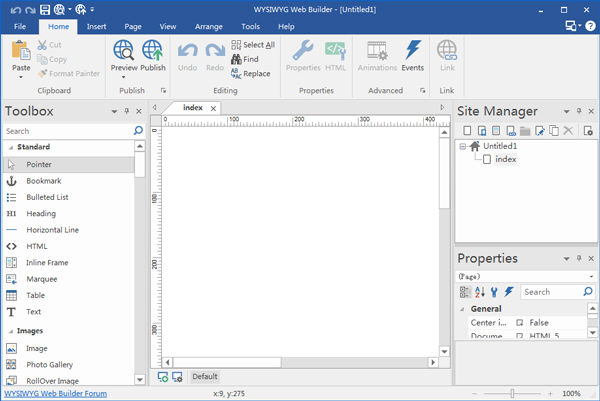
Task: Click the large Publish icon in ribbon
Action: tap(153, 51)
